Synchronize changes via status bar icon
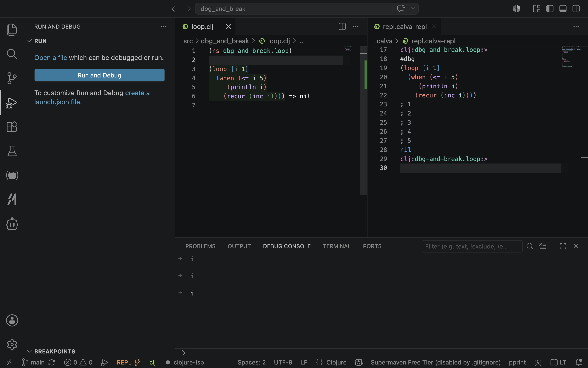This screenshot has height=368, width=588. [52, 362]
